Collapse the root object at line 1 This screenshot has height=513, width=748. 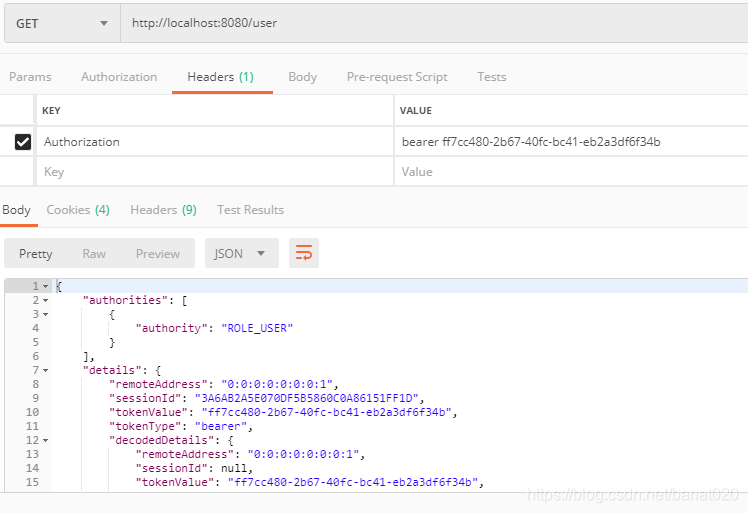click(x=45, y=287)
